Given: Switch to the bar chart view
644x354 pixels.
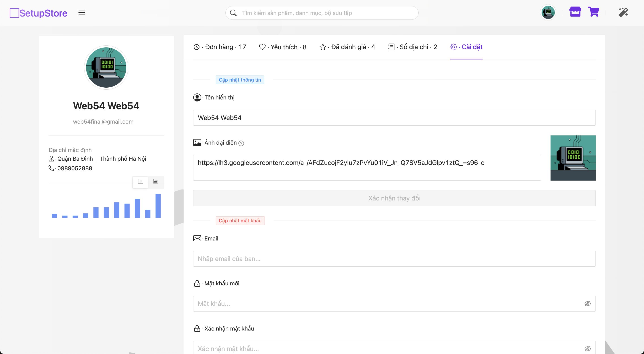Looking at the screenshot, I should [140, 181].
